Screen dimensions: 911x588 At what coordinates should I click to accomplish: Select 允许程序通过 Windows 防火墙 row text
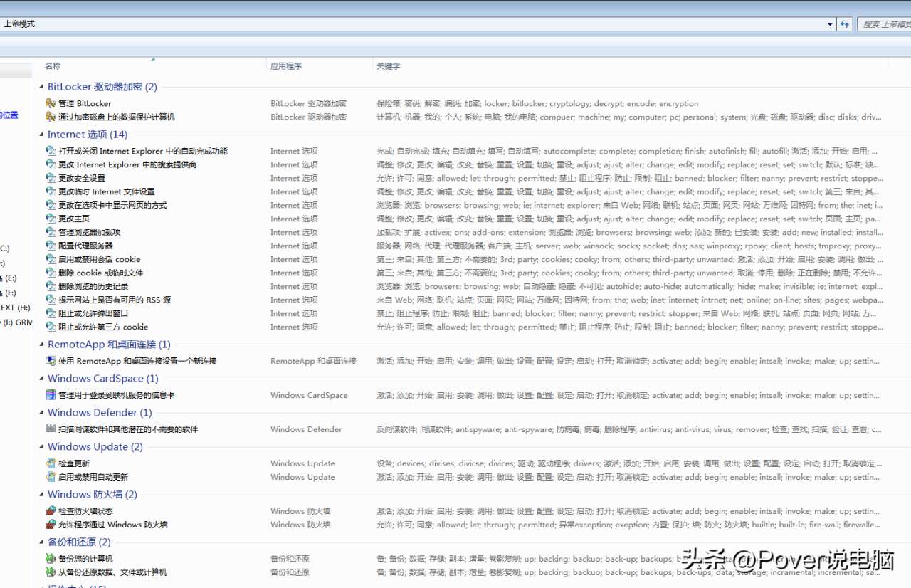tap(113, 525)
